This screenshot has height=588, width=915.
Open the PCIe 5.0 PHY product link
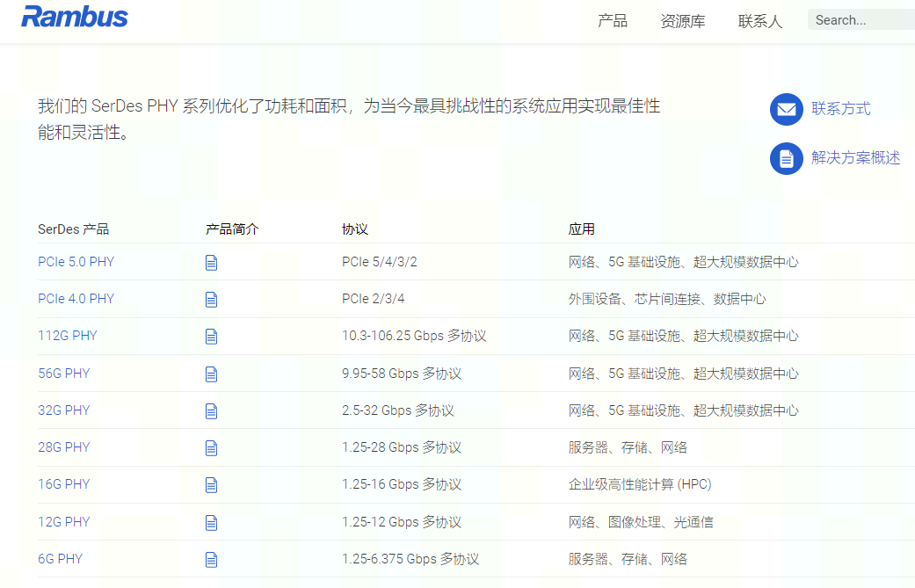click(76, 262)
